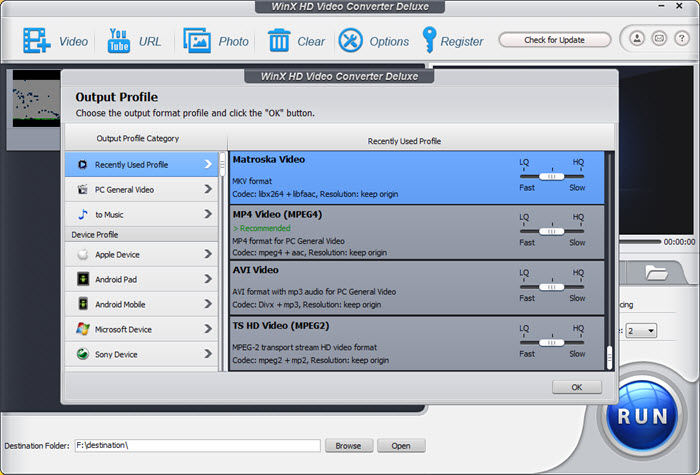Click the blue RUN button
The width and height of the screenshot is (700, 475).
(642, 416)
